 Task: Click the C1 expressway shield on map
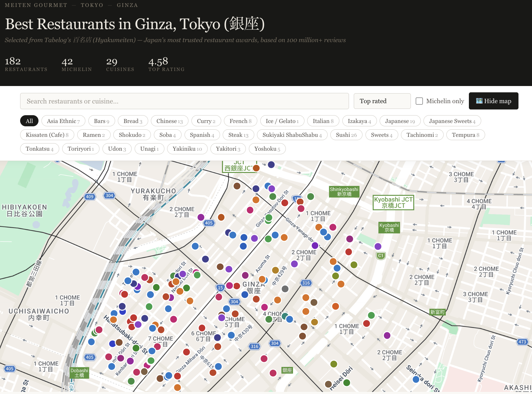pyautogui.click(x=381, y=256)
